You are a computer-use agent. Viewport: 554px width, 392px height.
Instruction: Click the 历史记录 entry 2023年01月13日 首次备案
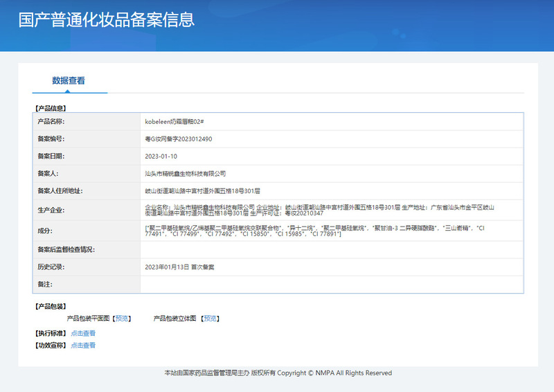(179, 267)
